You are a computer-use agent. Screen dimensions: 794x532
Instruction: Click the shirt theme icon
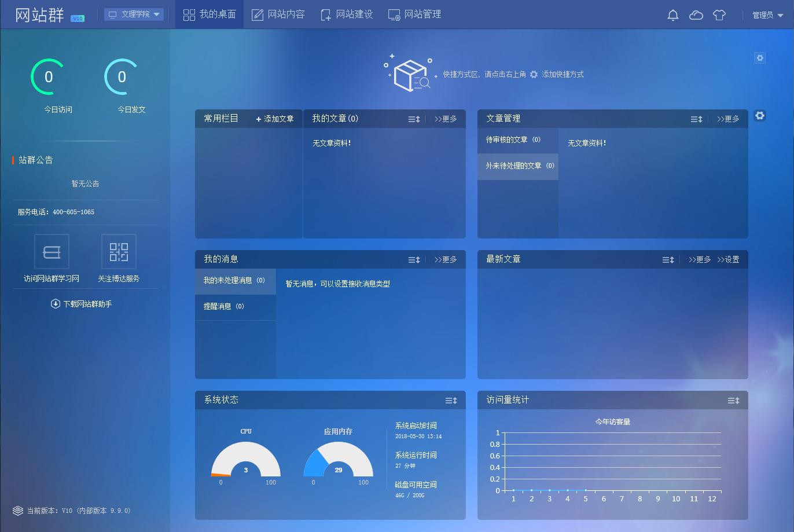719,15
